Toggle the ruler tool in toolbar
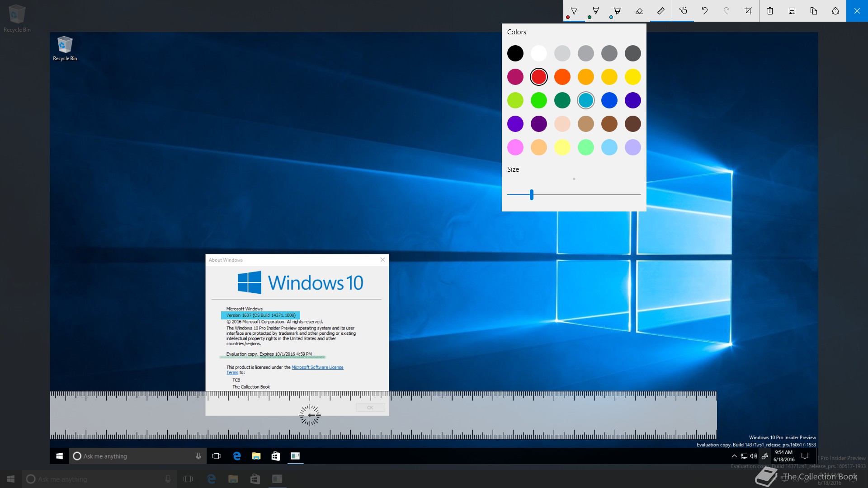 [x=660, y=11]
